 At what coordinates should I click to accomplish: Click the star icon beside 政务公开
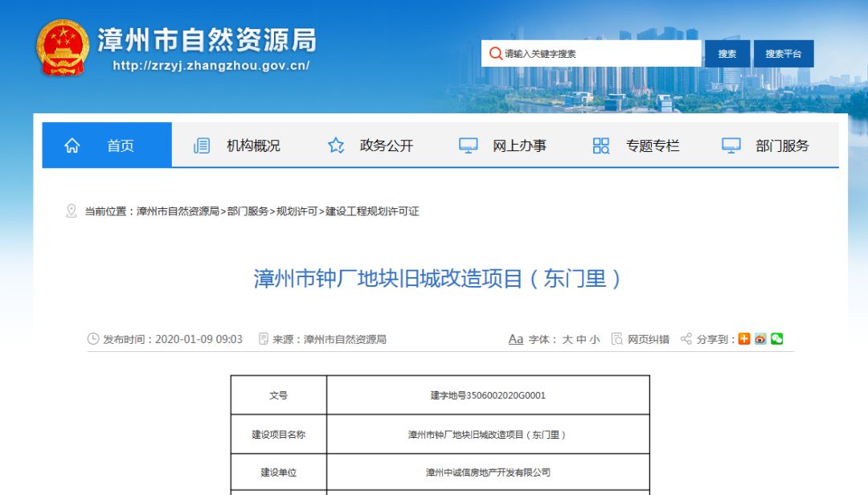[x=335, y=145]
